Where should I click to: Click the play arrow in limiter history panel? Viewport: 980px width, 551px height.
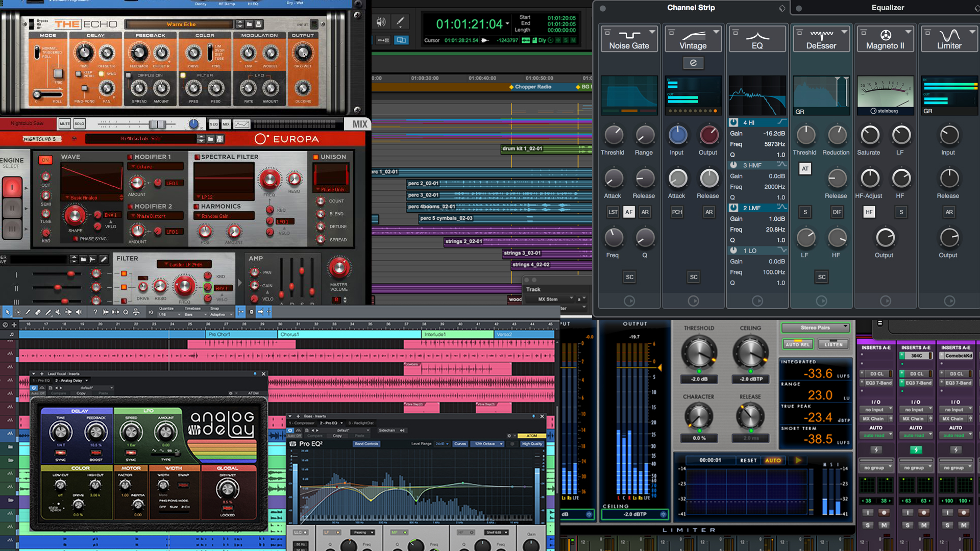pos(798,460)
